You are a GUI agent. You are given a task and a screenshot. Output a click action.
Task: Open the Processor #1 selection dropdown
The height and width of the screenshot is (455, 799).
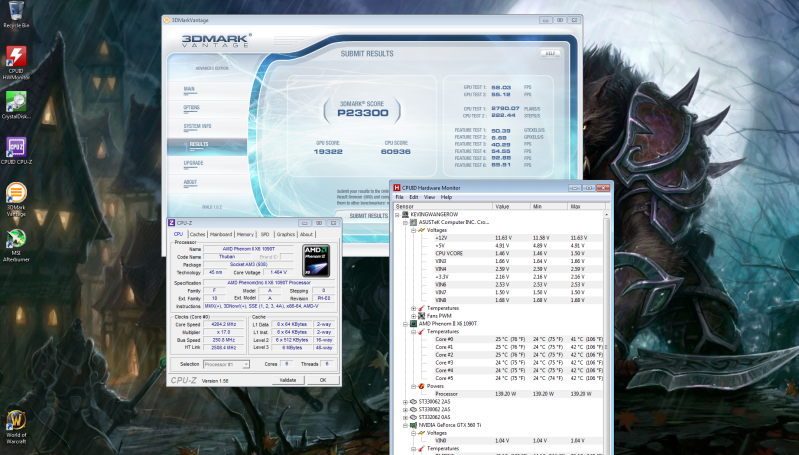point(226,364)
